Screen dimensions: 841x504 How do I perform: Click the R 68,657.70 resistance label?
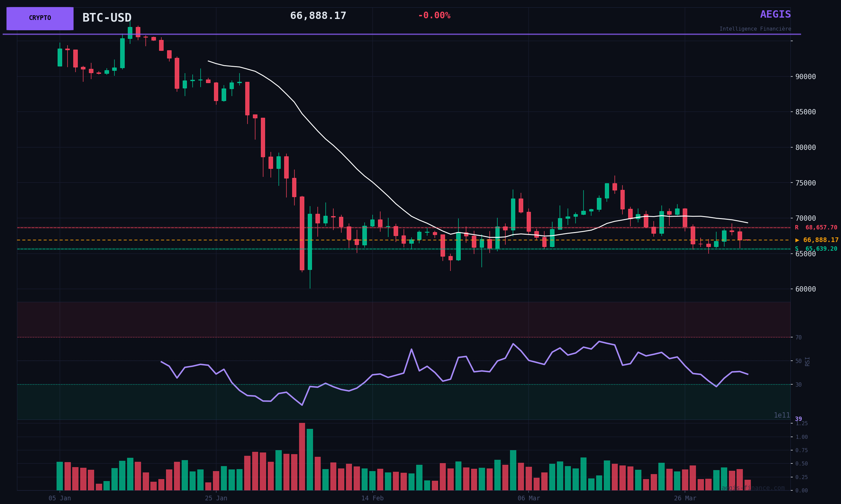(815, 227)
